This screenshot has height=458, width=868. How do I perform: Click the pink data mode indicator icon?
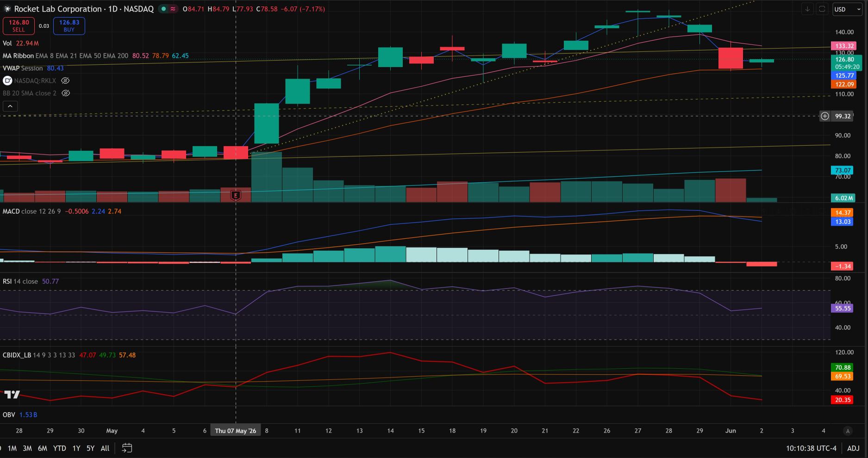pos(173,9)
